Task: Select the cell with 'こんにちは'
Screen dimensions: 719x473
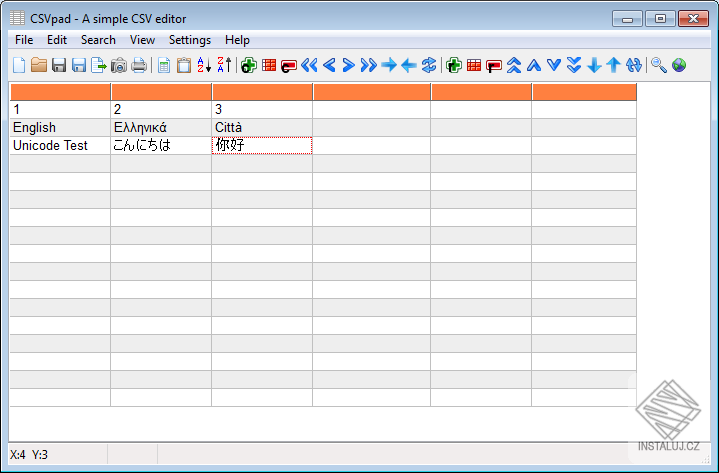Action: point(161,145)
